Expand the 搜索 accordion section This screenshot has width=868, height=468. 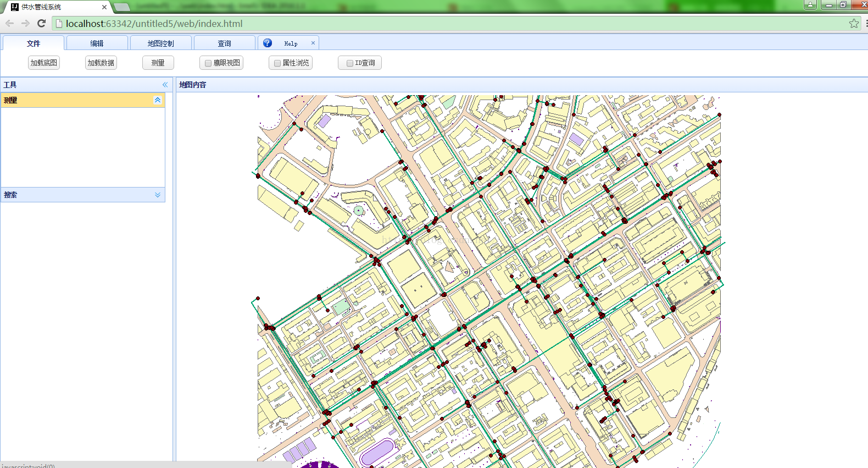[158, 195]
